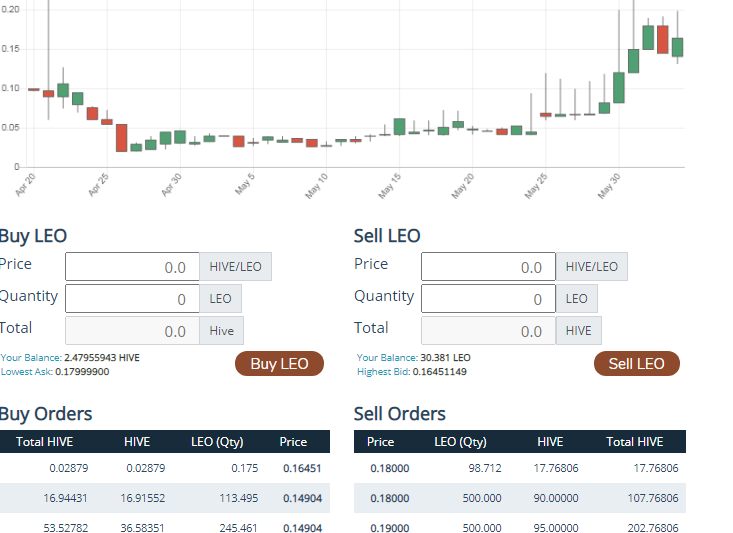This screenshot has width=733, height=533.
Task: Click the Lowest Ask link
Action: (x=27, y=372)
